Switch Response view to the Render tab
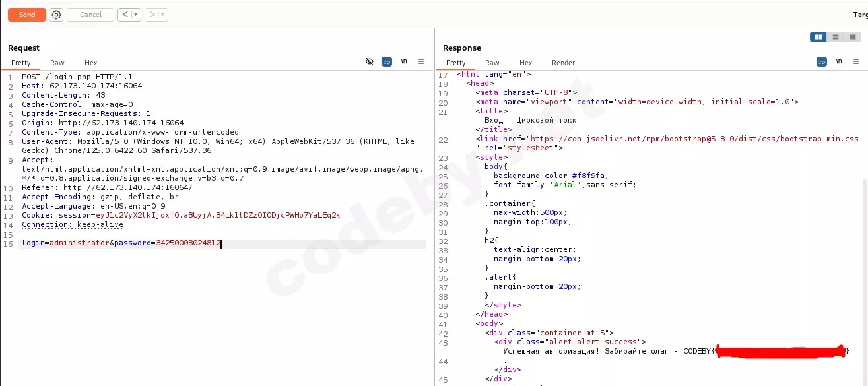The image size is (868, 386). 563,63
